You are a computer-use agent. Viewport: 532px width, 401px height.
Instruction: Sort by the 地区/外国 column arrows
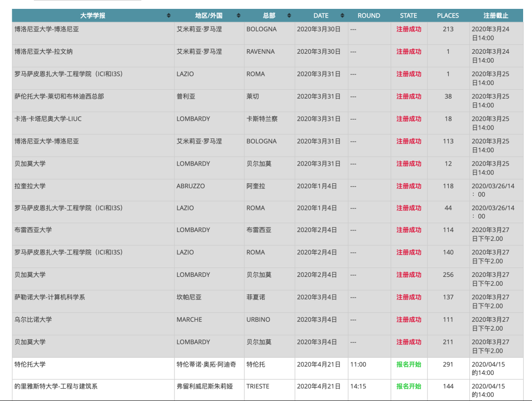pyautogui.click(x=238, y=16)
